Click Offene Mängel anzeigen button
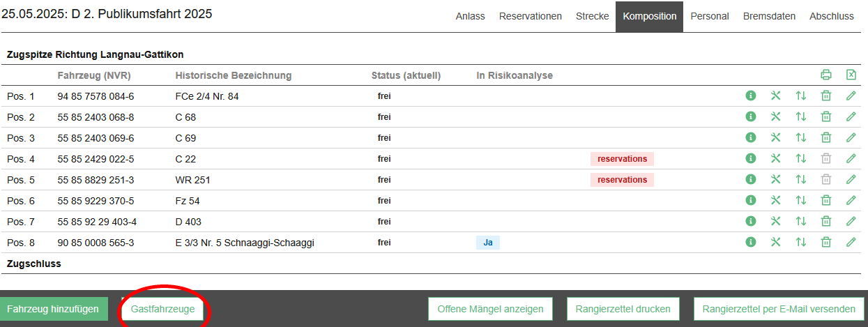This screenshot has width=868, height=327. [490, 309]
